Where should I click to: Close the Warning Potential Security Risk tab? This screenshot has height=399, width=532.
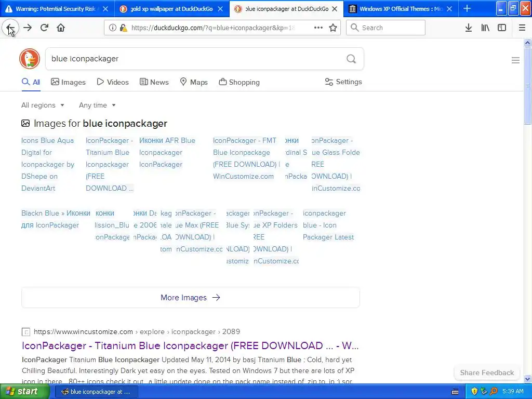105,9
